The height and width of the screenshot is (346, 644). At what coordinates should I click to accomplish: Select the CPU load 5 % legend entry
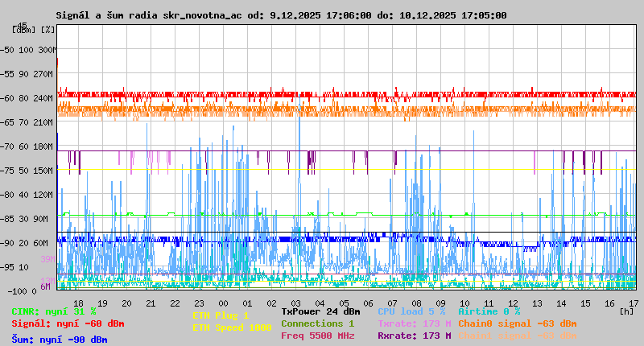(411, 311)
